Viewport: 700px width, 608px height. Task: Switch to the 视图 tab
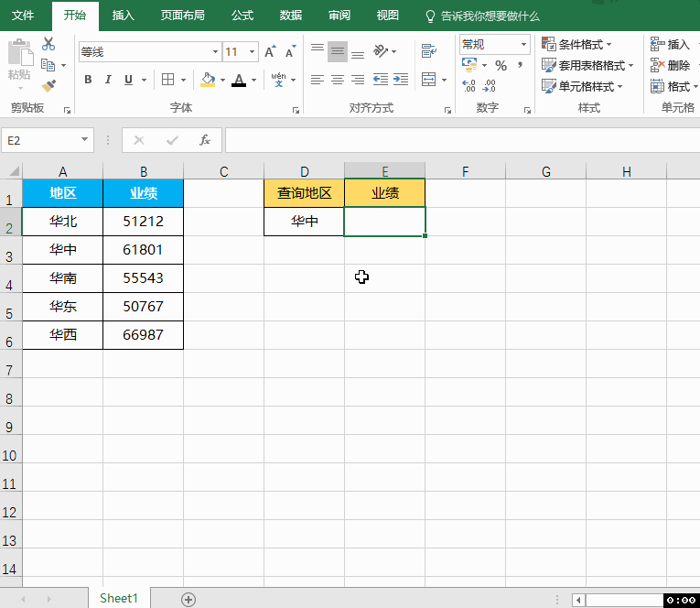pos(388,16)
